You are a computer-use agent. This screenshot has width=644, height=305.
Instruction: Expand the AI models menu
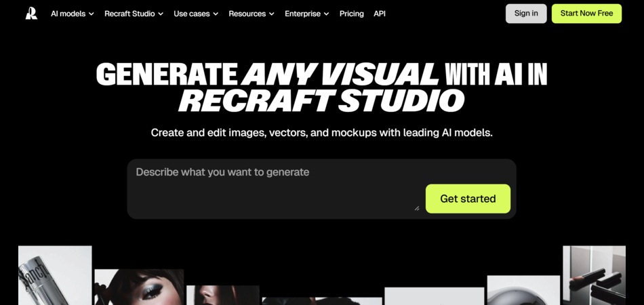tap(73, 14)
